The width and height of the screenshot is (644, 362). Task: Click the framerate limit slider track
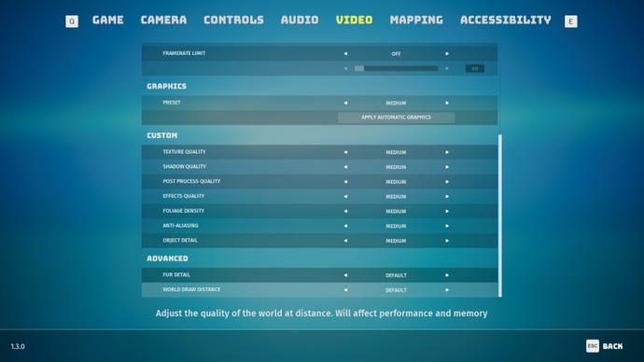[397, 68]
